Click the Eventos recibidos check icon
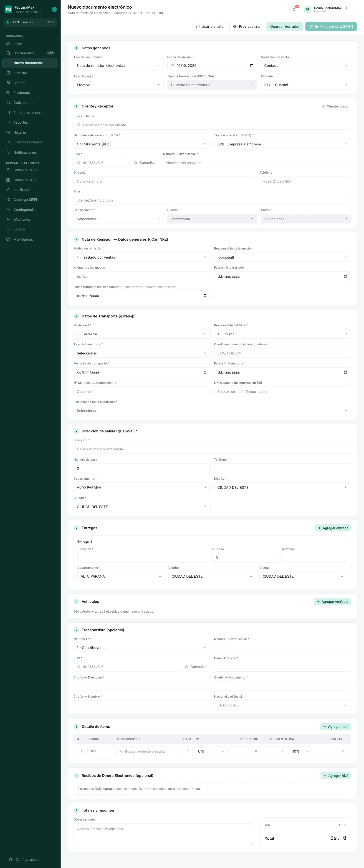The height and width of the screenshot is (868, 364). click(8, 142)
